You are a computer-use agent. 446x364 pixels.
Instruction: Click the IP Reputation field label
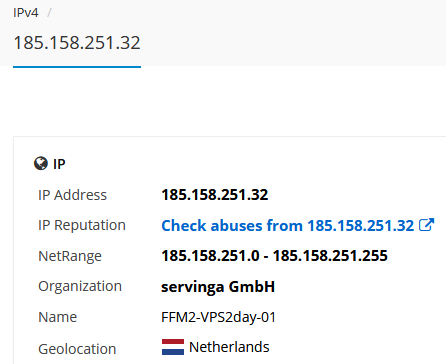pyautogui.click(x=82, y=226)
